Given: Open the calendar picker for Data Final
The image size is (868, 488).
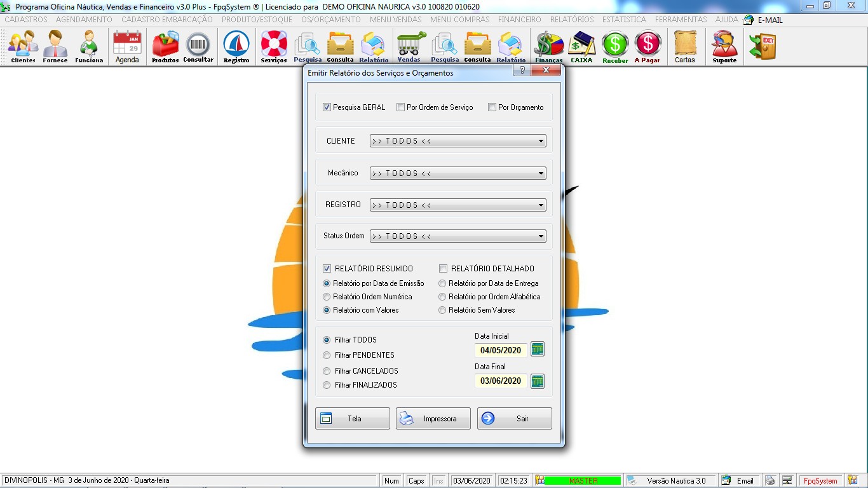Looking at the screenshot, I should click(x=538, y=381).
